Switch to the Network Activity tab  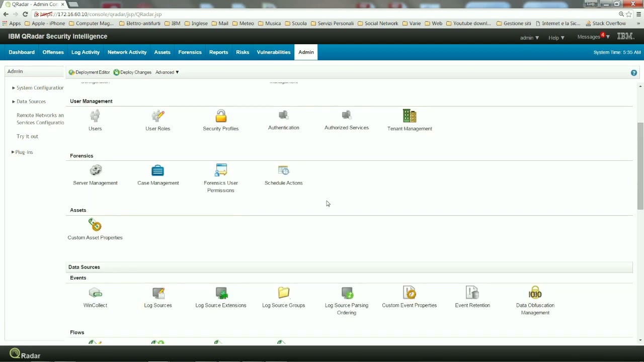pyautogui.click(x=127, y=52)
